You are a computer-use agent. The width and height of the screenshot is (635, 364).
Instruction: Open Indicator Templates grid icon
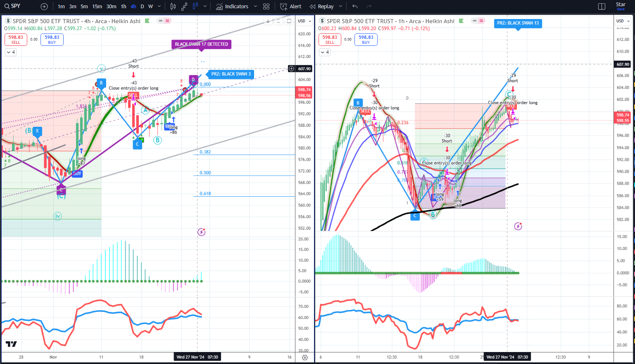tap(266, 7)
